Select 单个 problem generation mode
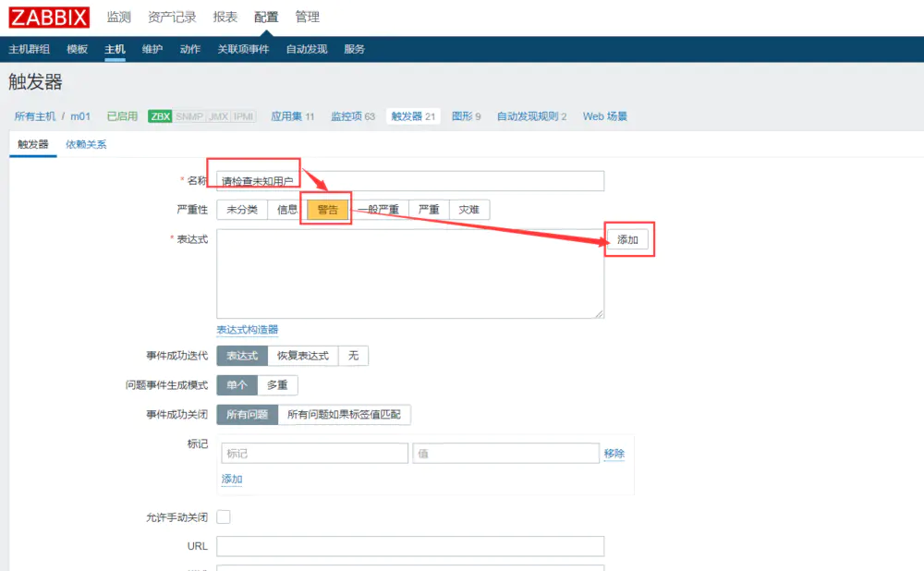 pos(237,384)
